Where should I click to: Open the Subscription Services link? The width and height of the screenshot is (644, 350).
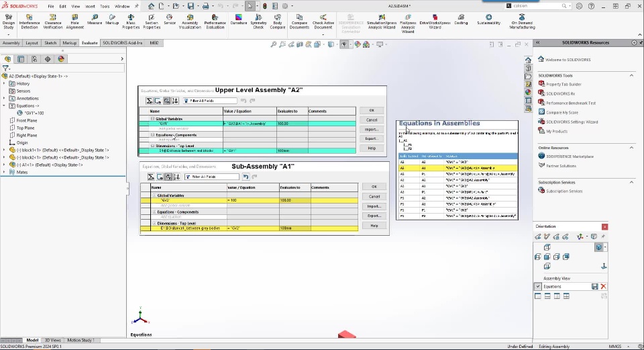point(564,191)
